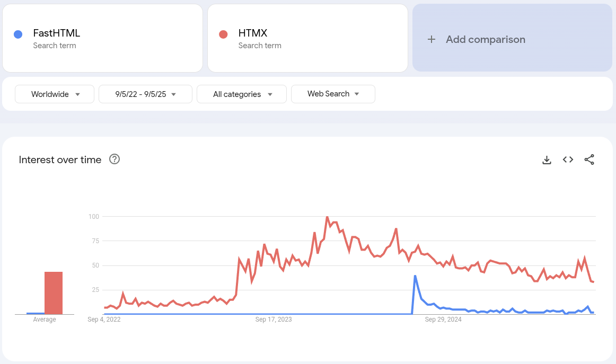Click the Add comparison button

coord(512,38)
